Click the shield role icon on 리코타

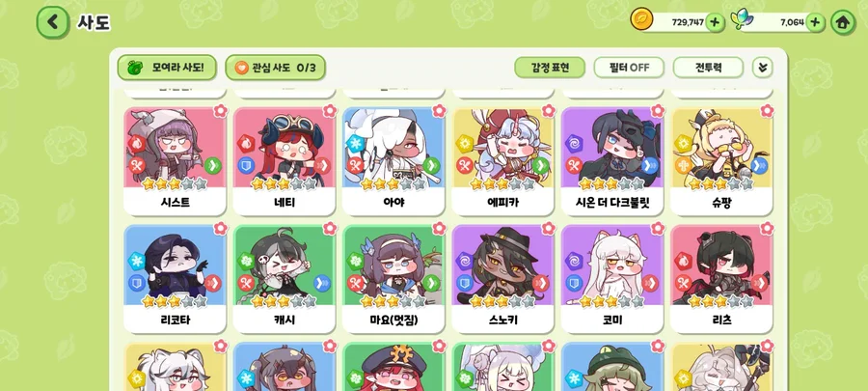click(137, 283)
